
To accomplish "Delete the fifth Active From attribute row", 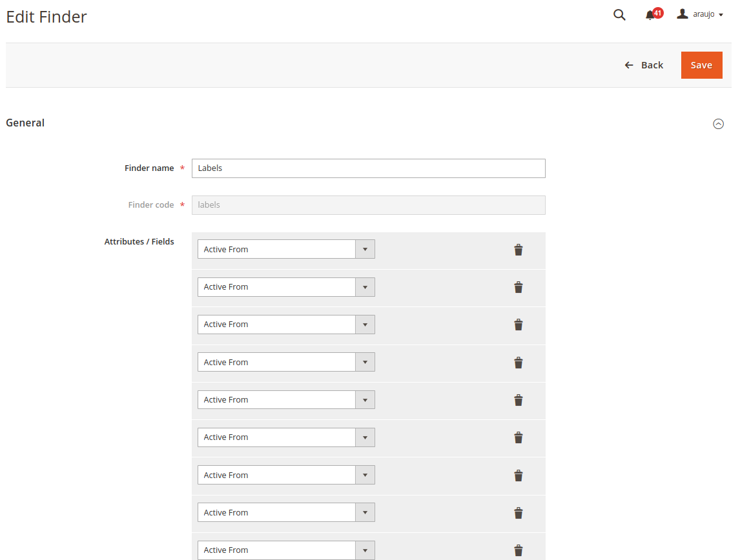I will pyautogui.click(x=518, y=400).
